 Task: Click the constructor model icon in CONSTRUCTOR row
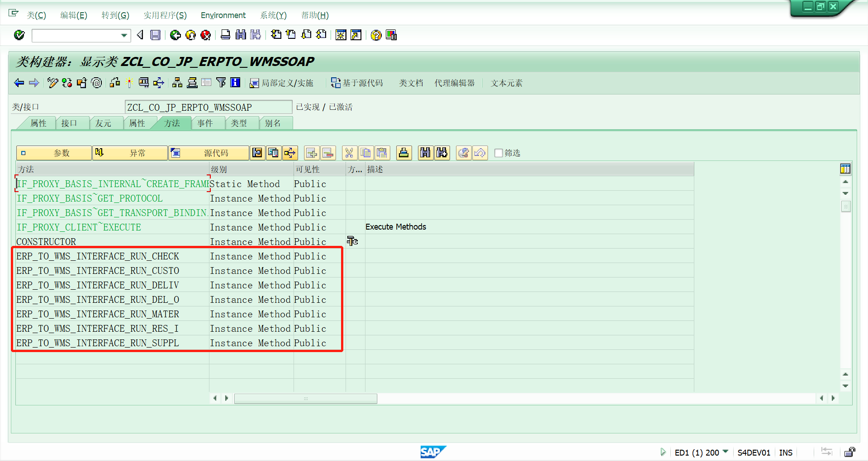[x=352, y=241]
